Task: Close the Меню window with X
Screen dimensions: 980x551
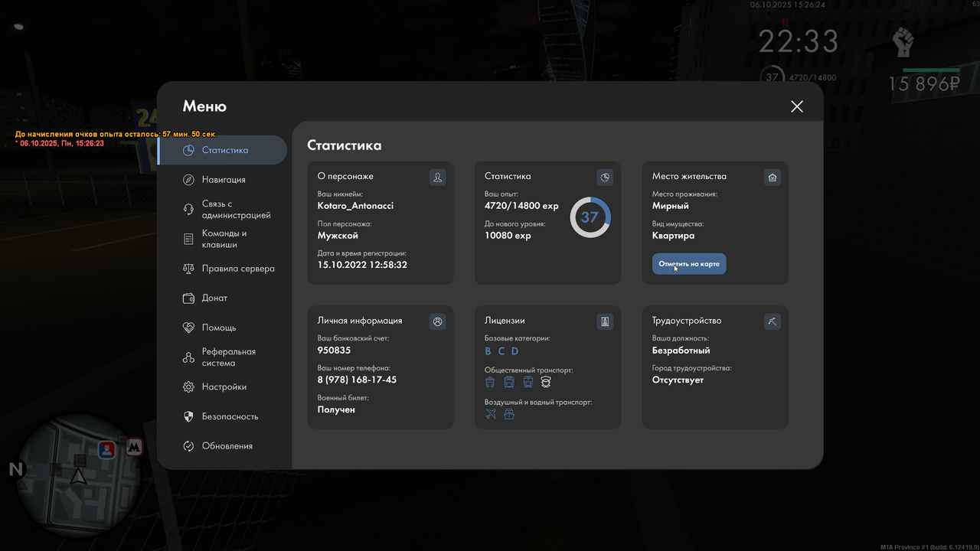Action: pyautogui.click(x=797, y=106)
